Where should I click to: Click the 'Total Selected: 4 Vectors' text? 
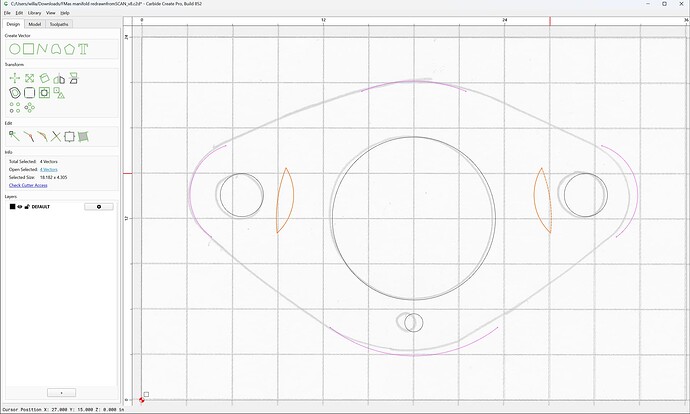point(33,161)
